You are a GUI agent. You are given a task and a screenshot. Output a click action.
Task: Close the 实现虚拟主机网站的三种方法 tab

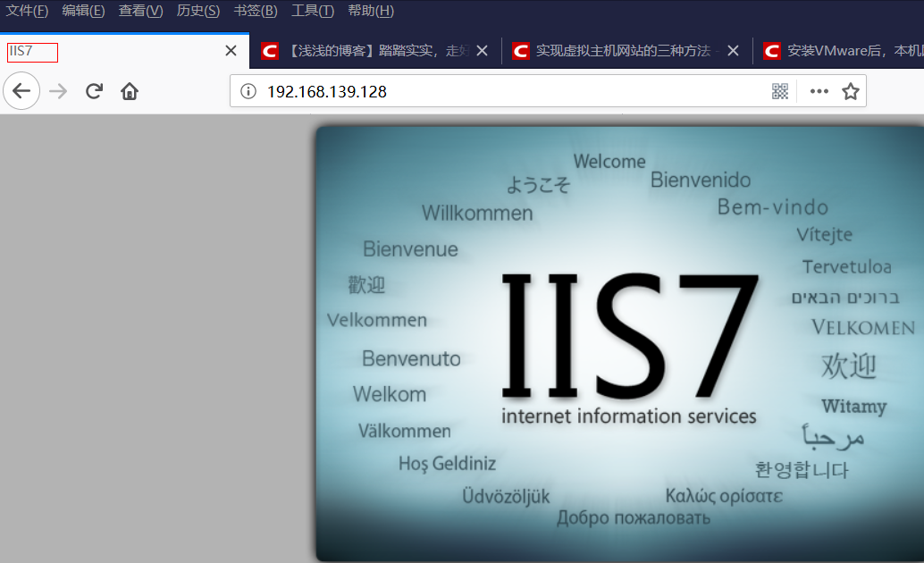733,51
